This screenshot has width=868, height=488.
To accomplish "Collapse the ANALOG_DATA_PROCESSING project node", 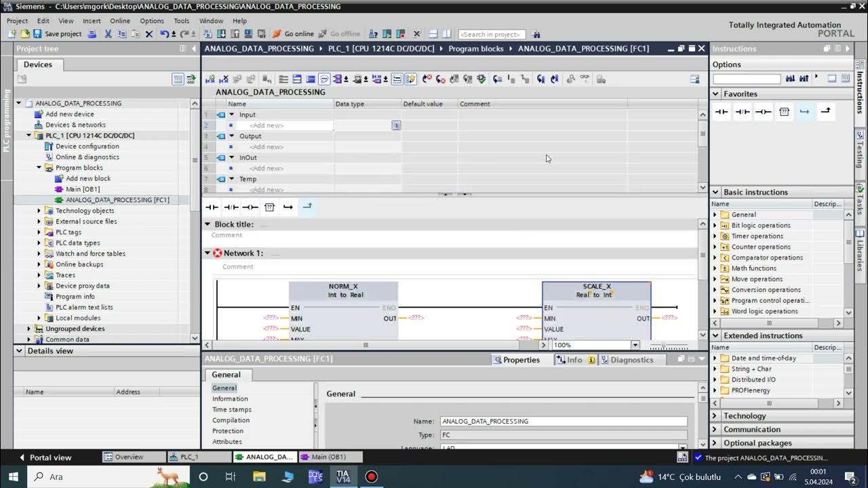I will point(19,103).
